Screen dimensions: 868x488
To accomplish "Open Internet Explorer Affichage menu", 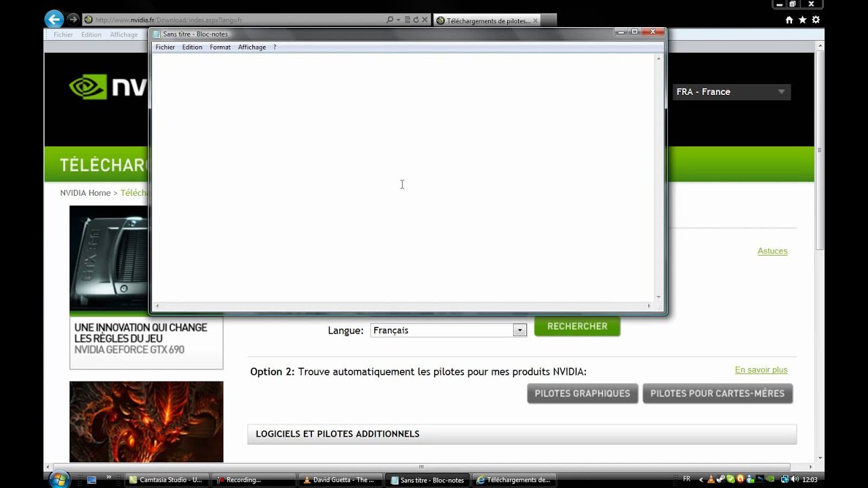I will pos(123,35).
